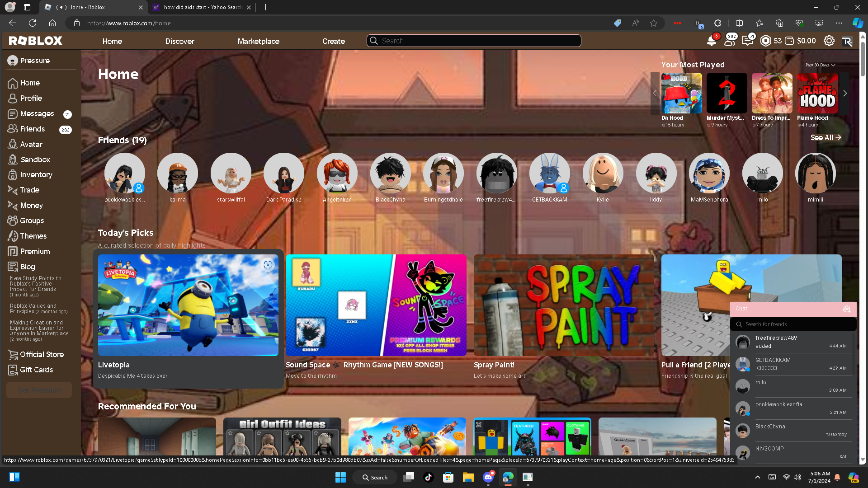Open the settings gear in Roblox header
Screen dimensions: 868x488
(x=829, y=41)
